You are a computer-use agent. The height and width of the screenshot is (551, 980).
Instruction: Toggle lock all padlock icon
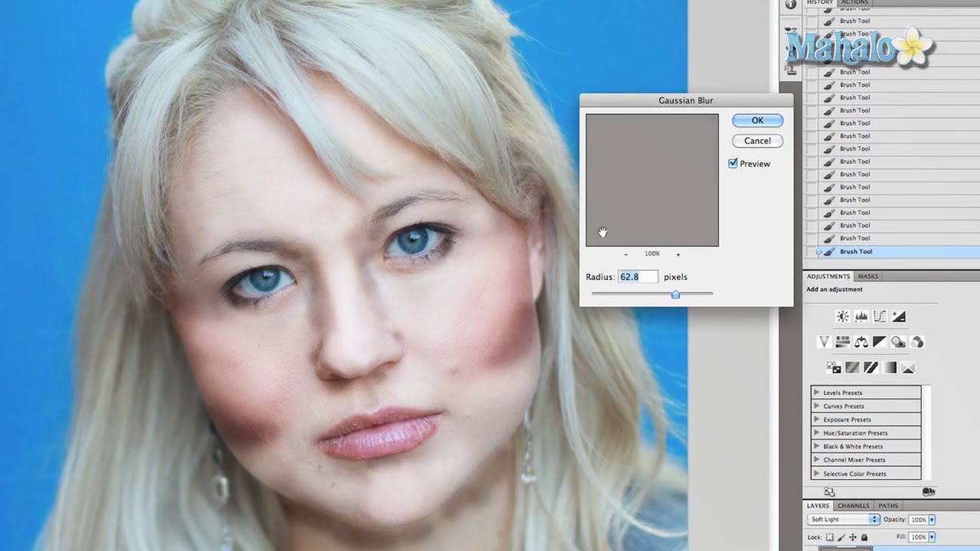click(x=864, y=537)
